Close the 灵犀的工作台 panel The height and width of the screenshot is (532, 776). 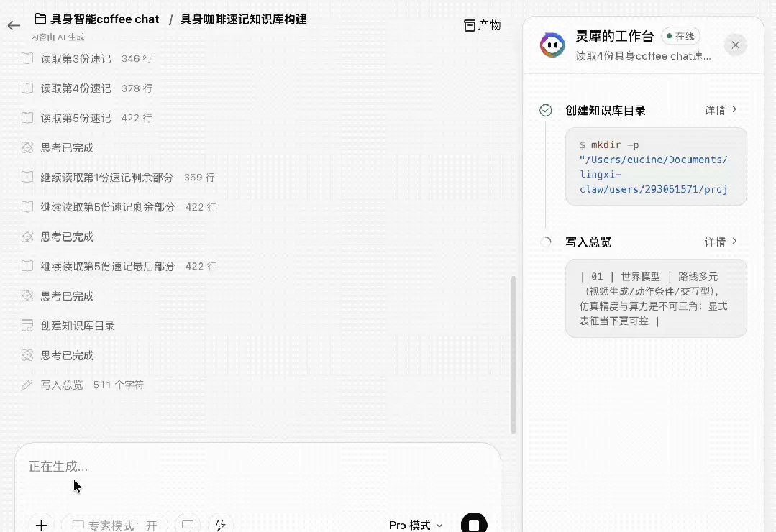coord(736,45)
